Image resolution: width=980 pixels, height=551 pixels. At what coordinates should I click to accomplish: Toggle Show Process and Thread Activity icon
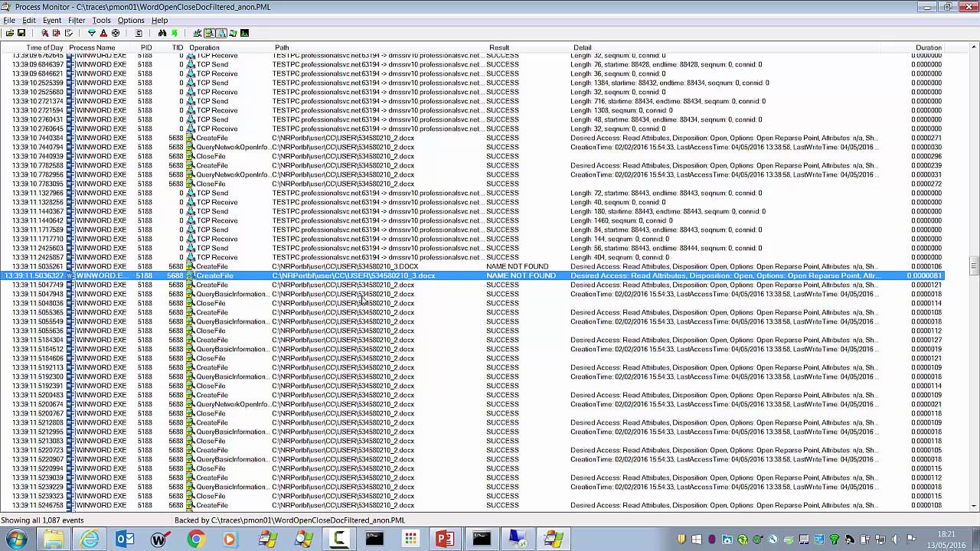click(x=233, y=33)
